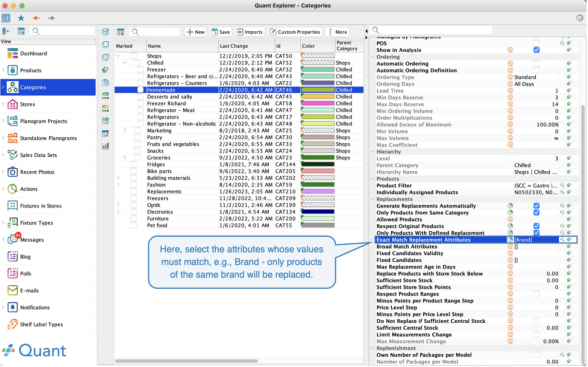Screen dimensions: 588x367
Task: Expand the Products item in sidebar
Action: coord(3,70)
